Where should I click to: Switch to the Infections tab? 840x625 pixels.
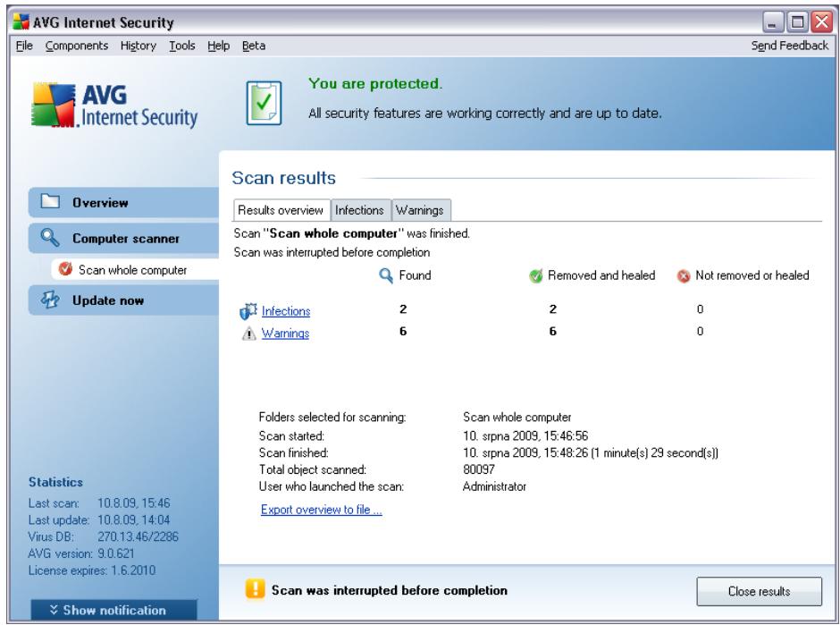pyautogui.click(x=360, y=210)
